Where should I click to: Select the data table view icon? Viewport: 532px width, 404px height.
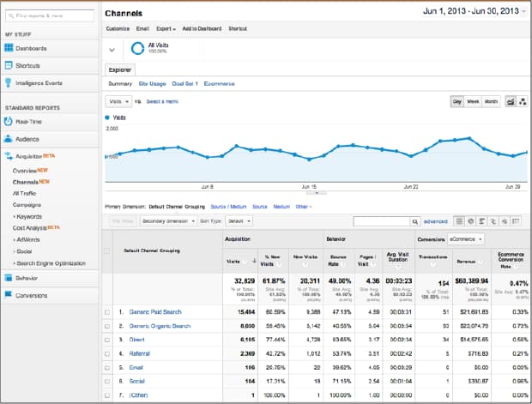459,220
